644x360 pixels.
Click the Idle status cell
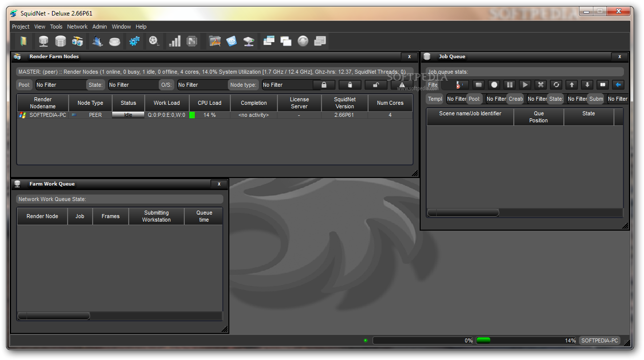[128, 115]
